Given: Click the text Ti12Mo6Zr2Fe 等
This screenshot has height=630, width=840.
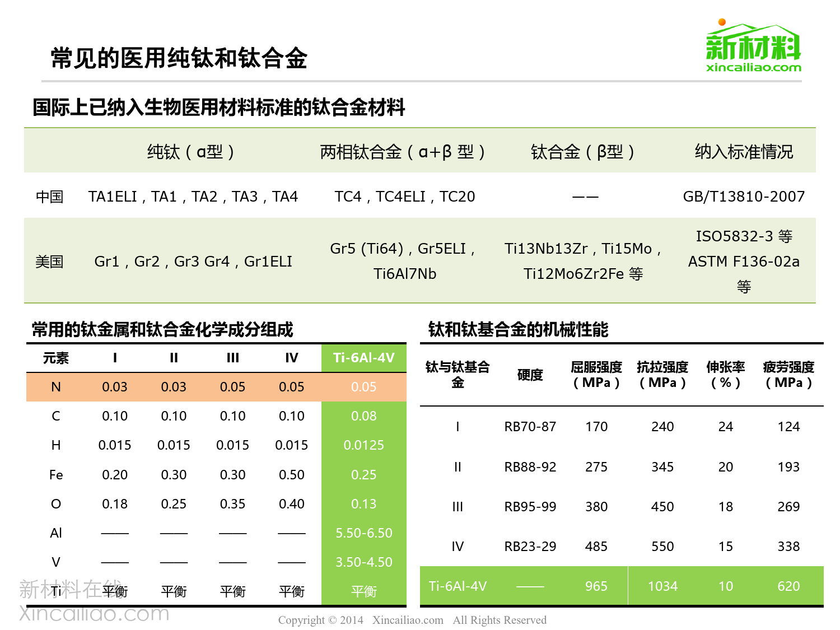Looking at the screenshot, I should click(x=583, y=274).
